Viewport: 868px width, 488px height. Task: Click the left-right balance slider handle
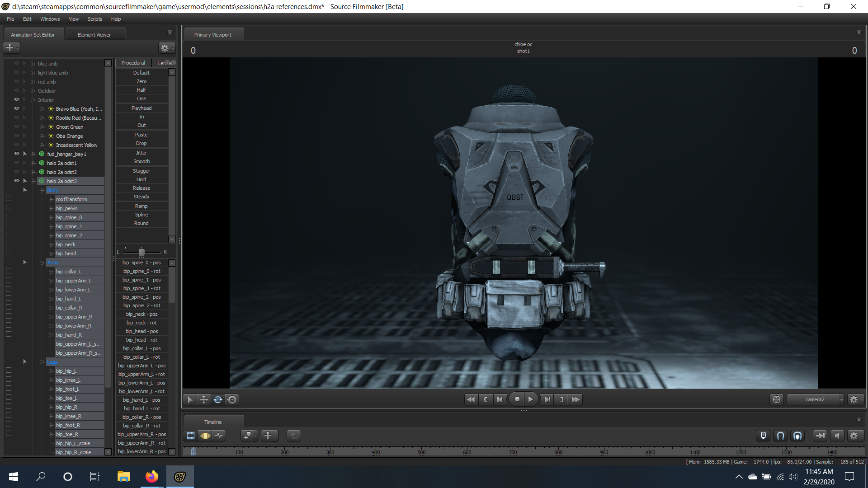click(142, 252)
